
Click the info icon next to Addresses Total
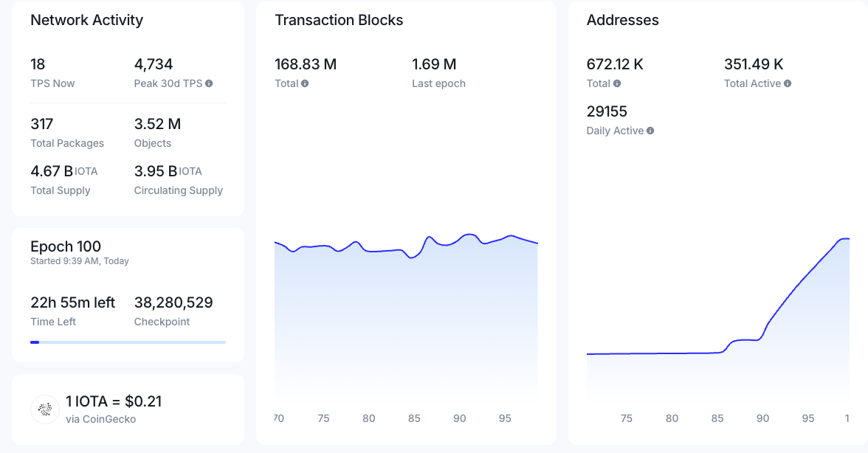pyautogui.click(x=617, y=84)
